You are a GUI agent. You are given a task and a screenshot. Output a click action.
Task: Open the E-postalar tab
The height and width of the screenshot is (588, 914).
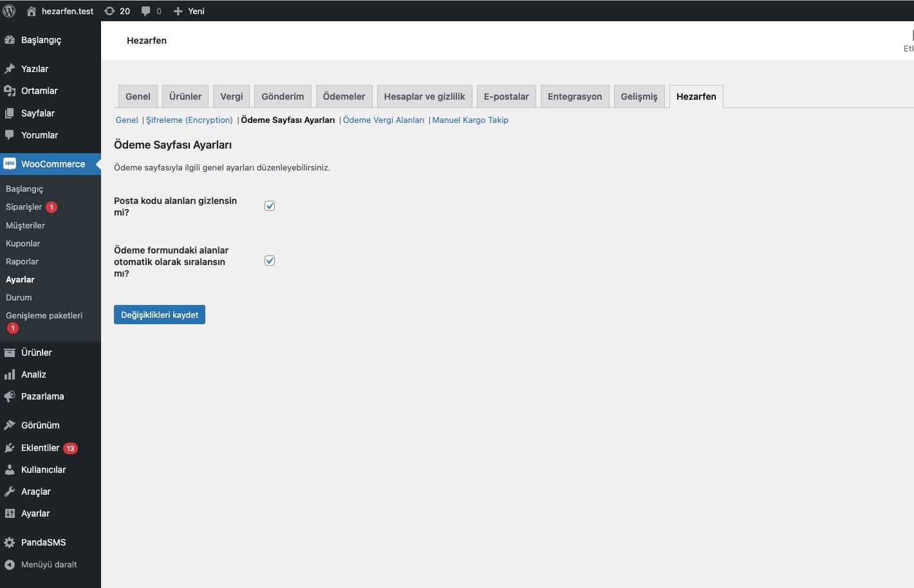[507, 96]
